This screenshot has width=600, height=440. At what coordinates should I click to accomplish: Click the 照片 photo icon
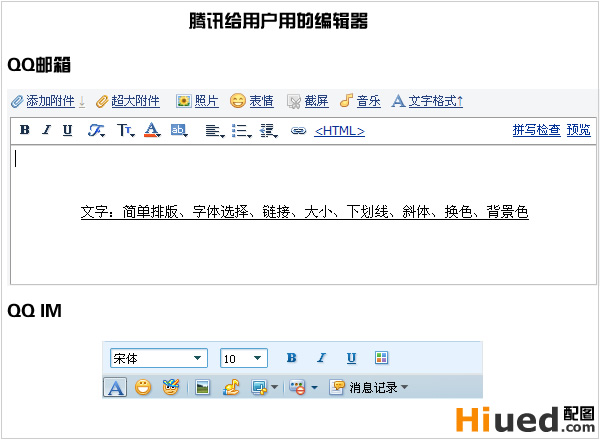(184, 101)
